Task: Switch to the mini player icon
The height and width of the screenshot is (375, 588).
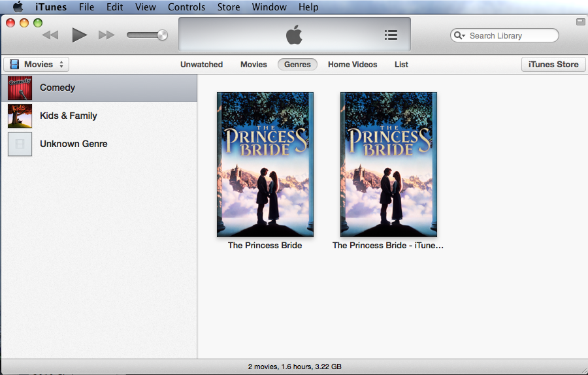Action: click(581, 22)
